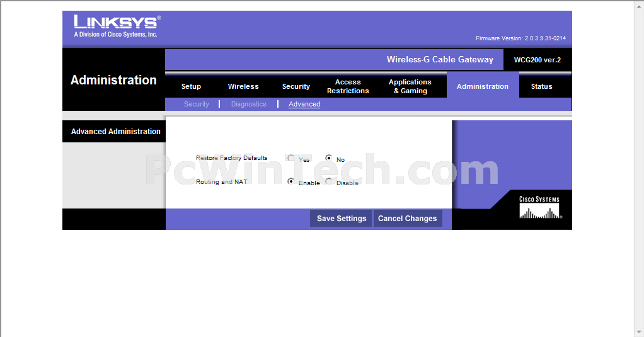
Task: Click the Routing and NAT label
Action: (x=222, y=181)
